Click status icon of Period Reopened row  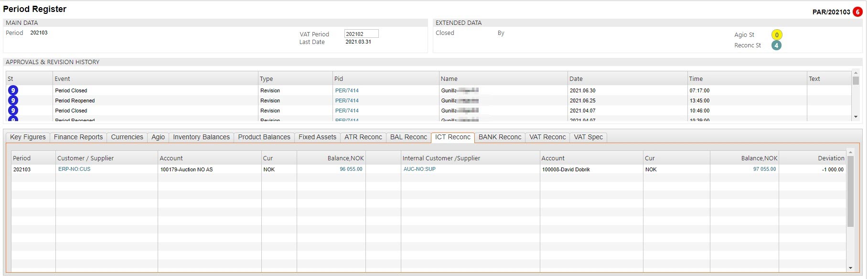tap(13, 100)
